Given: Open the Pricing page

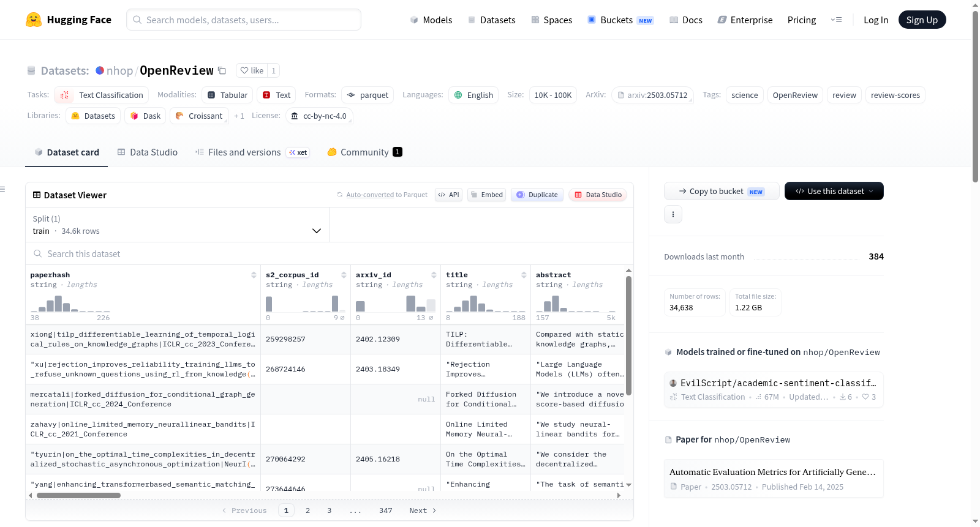Looking at the screenshot, I should click(802, 20).
